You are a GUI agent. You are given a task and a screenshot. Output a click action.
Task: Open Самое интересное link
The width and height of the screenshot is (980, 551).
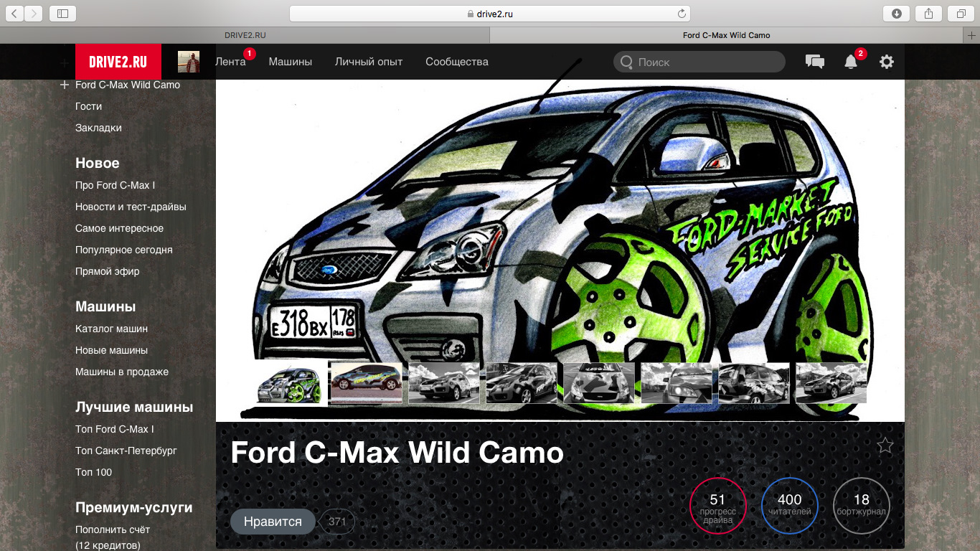coord(120,228)
